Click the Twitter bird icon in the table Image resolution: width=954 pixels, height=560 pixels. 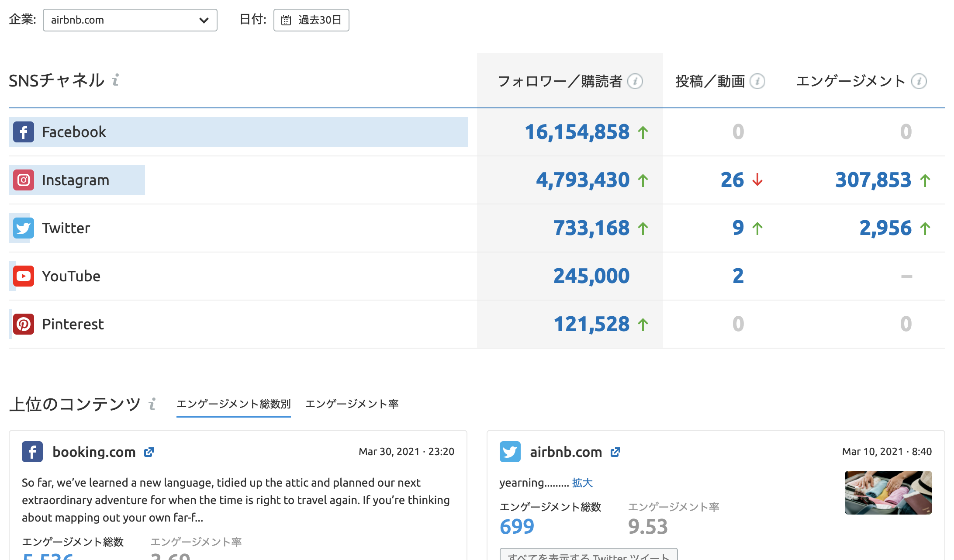pos(24,228)
